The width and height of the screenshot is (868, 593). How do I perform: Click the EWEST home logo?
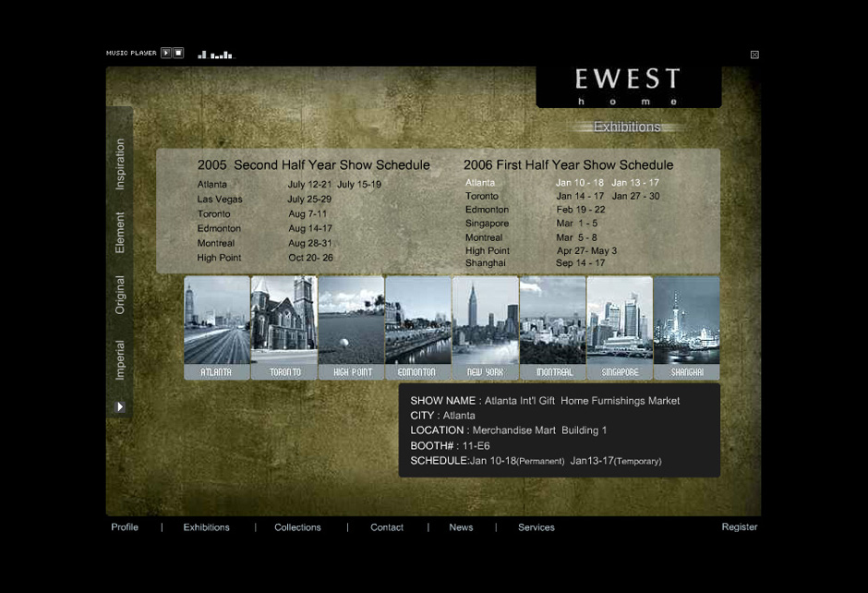click(628, 87)
